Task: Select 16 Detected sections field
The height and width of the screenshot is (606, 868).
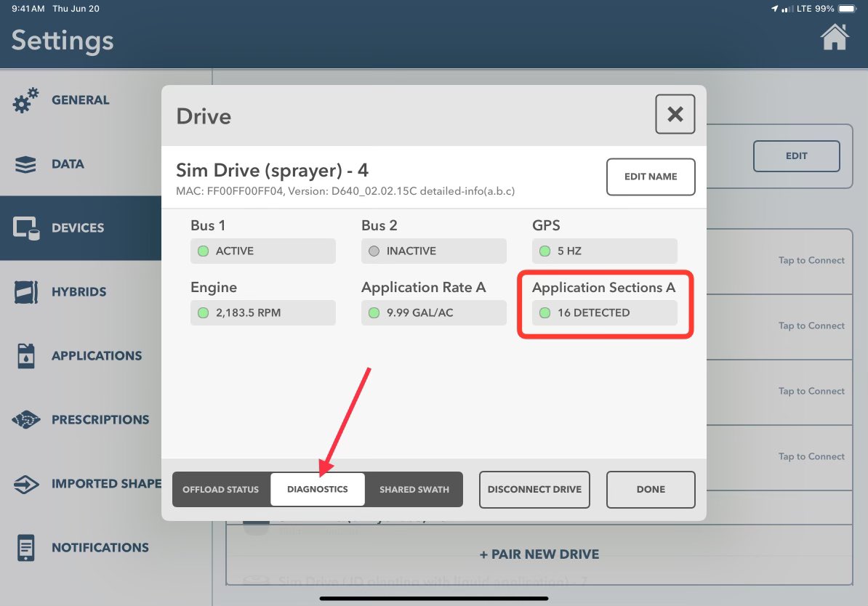Action: pyautogui.click(x=605, y=312)
